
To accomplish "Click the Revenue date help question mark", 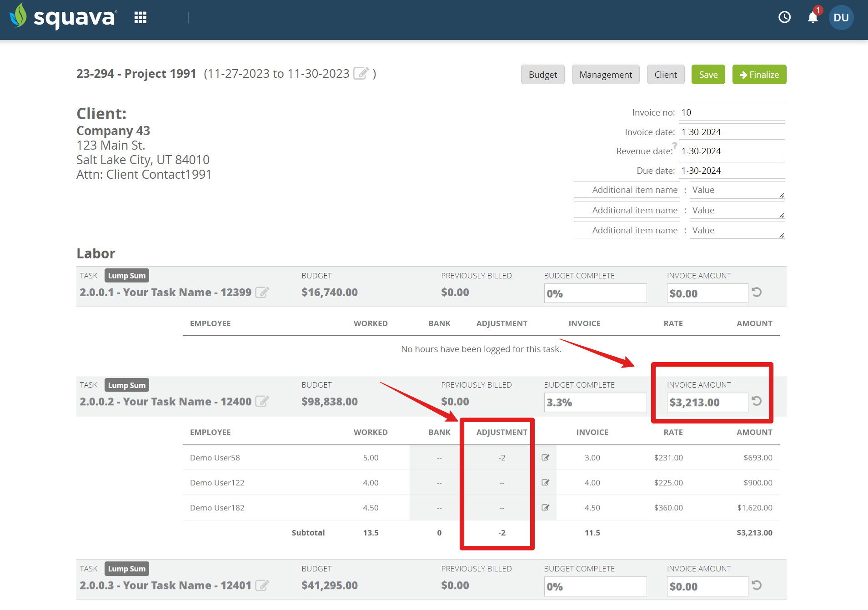I will pos(675,145).
